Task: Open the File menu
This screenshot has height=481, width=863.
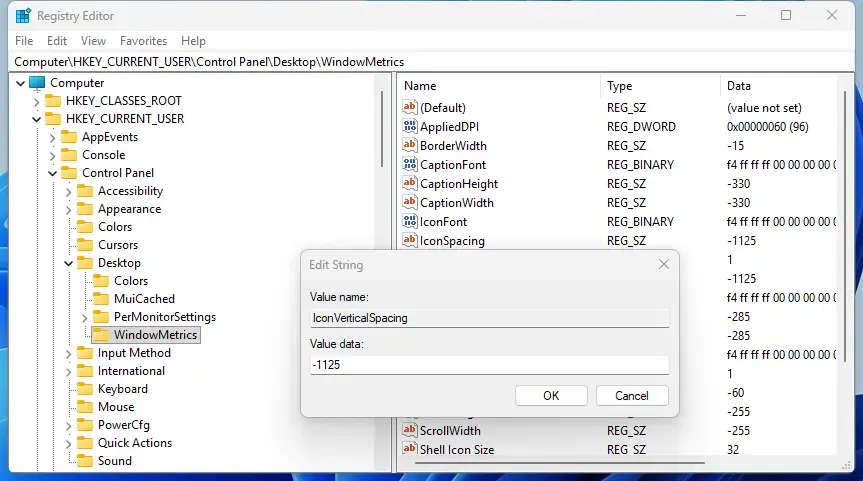Action: tap(24, 41)
